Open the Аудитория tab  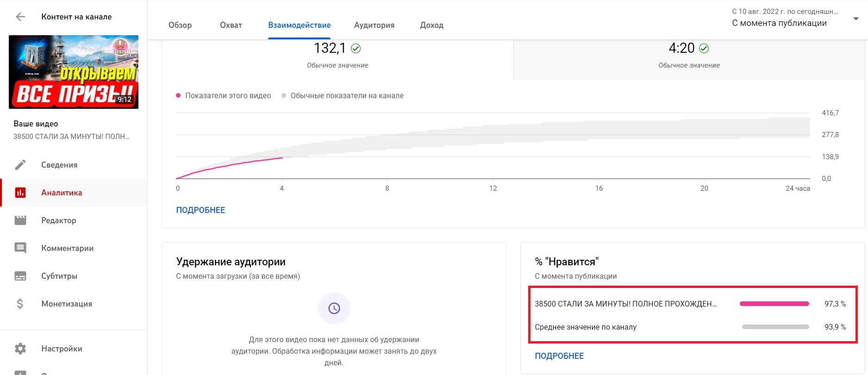coord(374,25)
